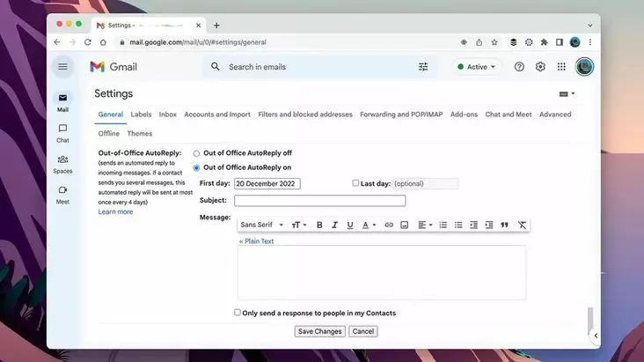Open the search filter options icon
The width and height of the screenshot is (644, 362).
(x=423, y=67)
